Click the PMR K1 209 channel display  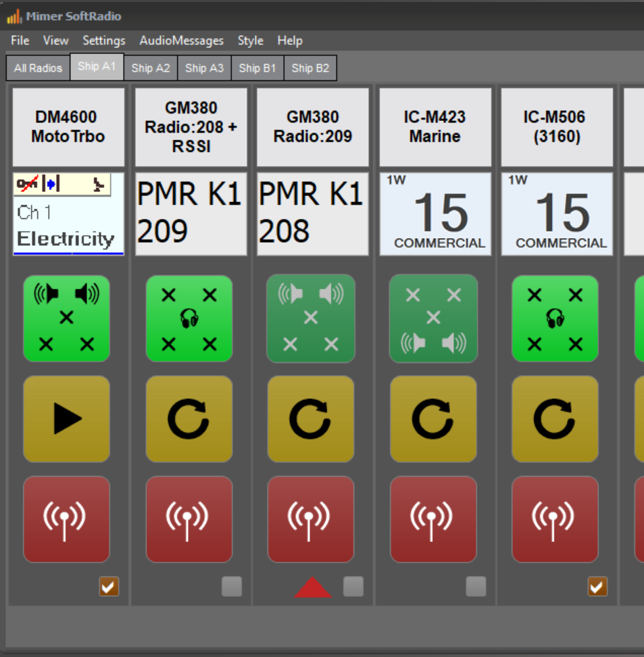point(191,214)
